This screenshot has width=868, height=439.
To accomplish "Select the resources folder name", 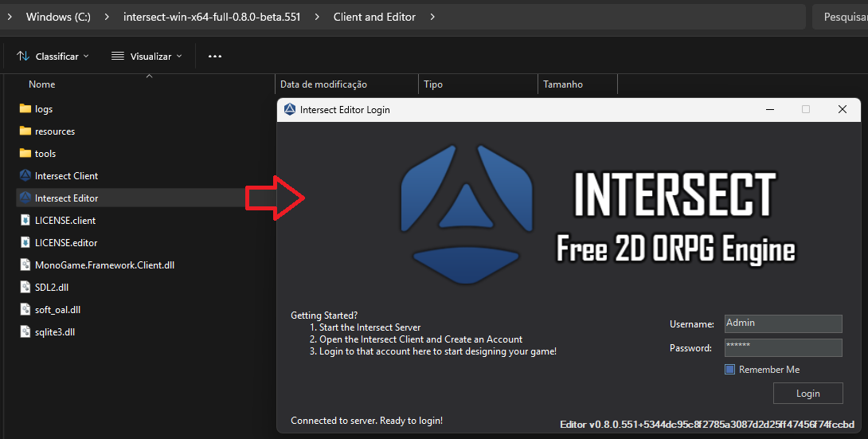I will click(x=55, y=131).
